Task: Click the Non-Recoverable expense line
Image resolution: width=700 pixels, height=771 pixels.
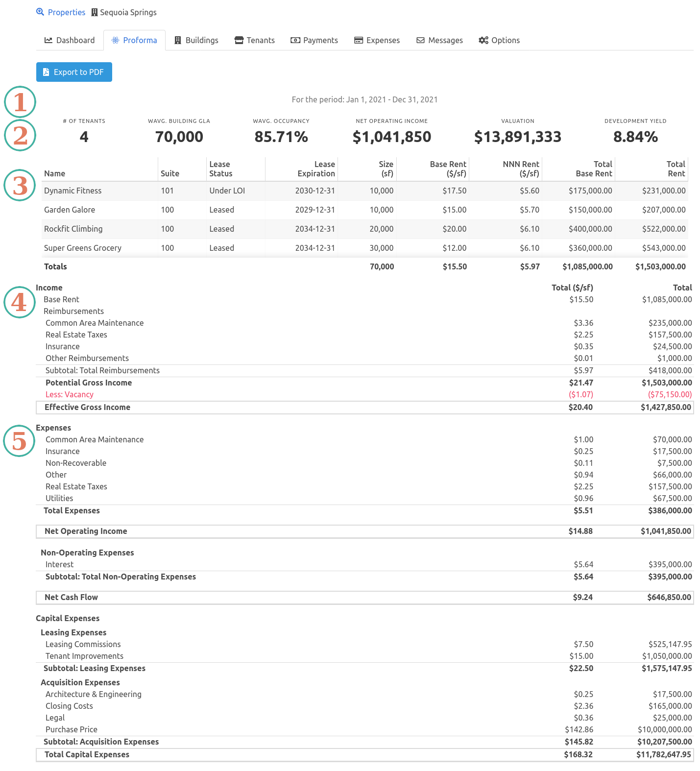Action: pyautogui.click(x=365, y=463)
